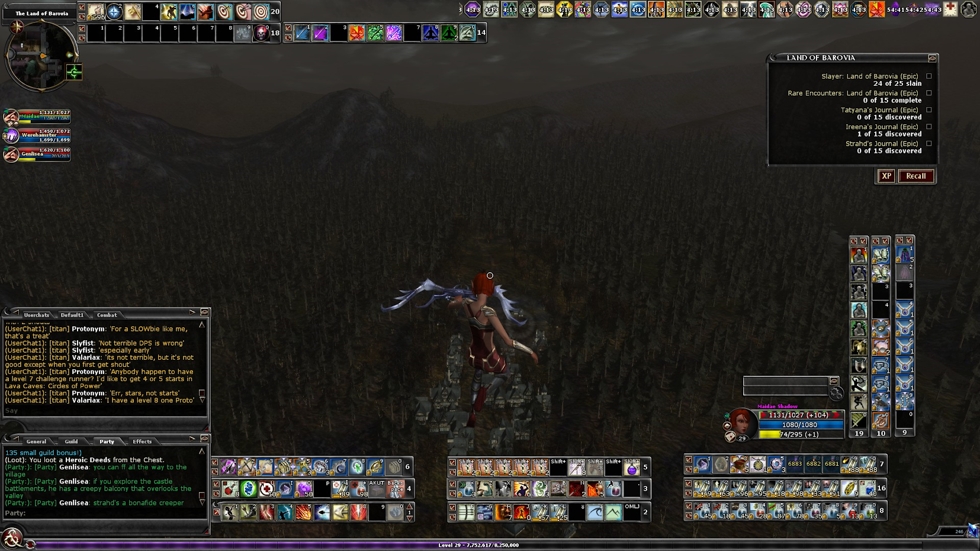Toggle the Strahd's Journal checkbox

929,144
